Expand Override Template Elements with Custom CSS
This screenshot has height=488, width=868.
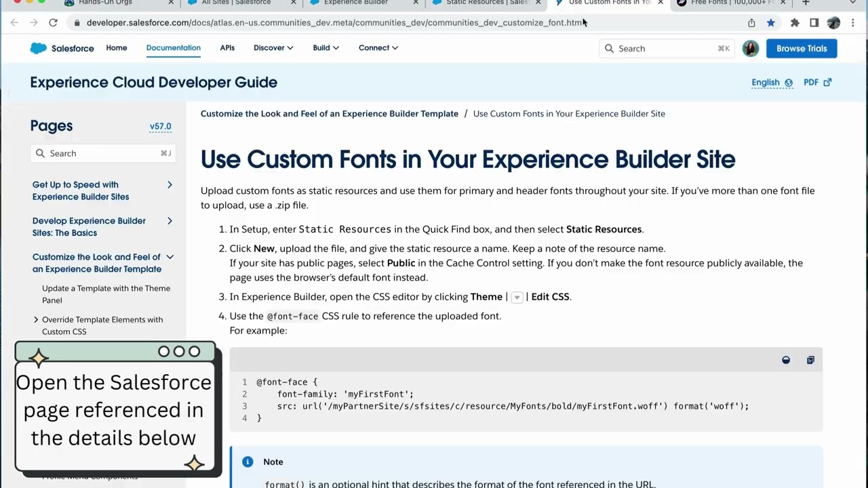(x=36, y=320)
